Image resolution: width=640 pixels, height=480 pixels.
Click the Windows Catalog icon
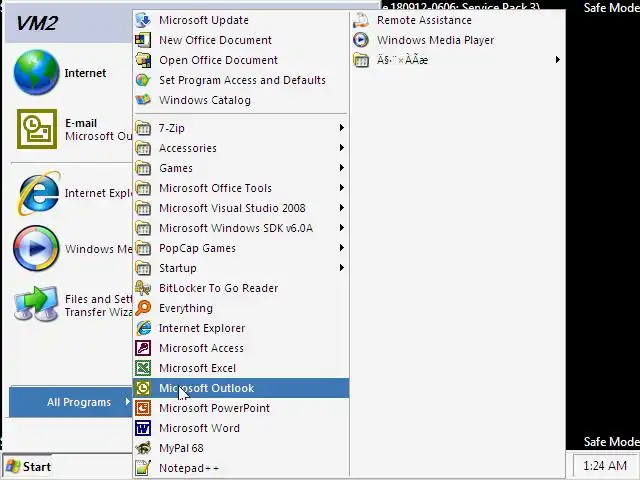coord(143,100)
